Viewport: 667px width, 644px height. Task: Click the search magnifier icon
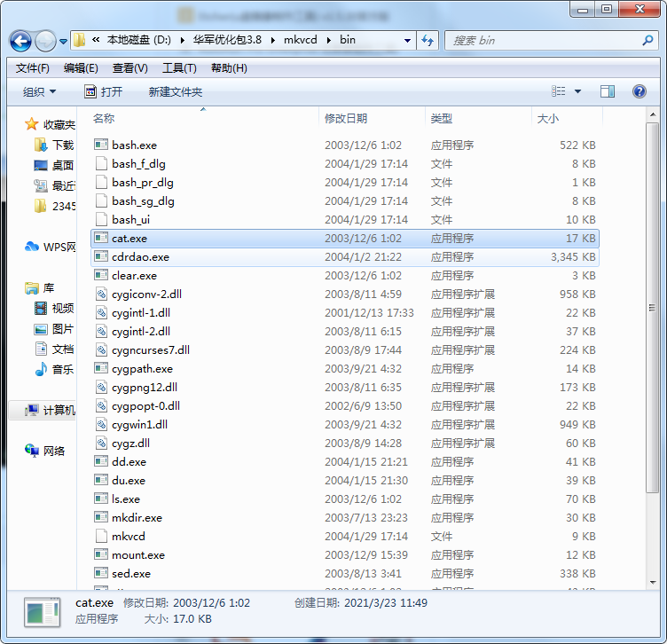pyautogui.click(x=647, y=41)
